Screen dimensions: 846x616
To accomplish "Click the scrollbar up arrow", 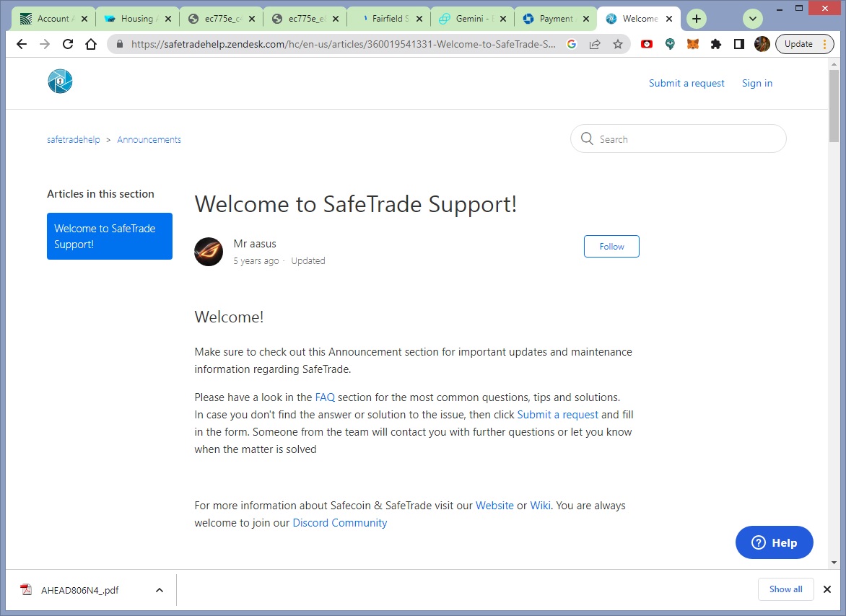I will point(834,63).
